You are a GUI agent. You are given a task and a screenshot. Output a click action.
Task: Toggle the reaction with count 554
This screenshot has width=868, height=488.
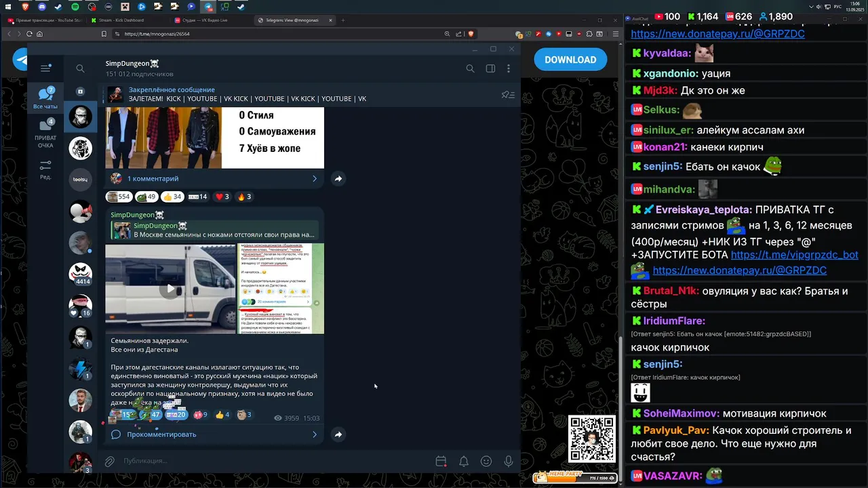(x=119, y=197)
